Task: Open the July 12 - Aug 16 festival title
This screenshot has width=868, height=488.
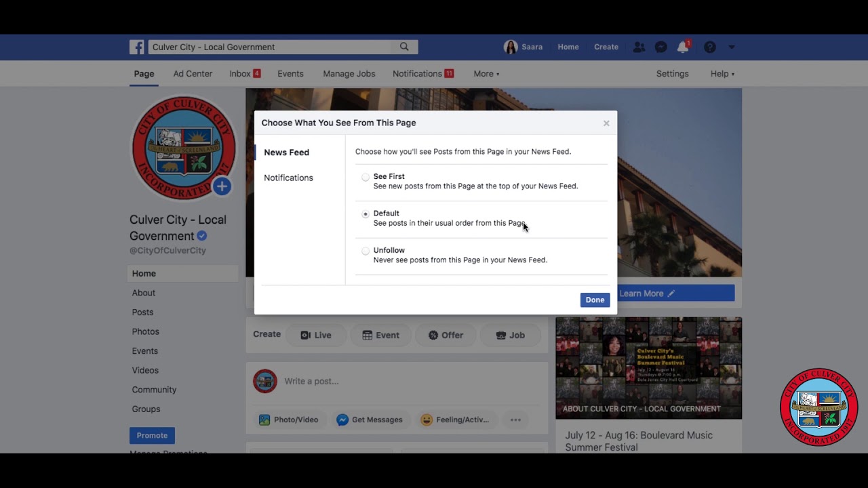Action: (639, 441)
